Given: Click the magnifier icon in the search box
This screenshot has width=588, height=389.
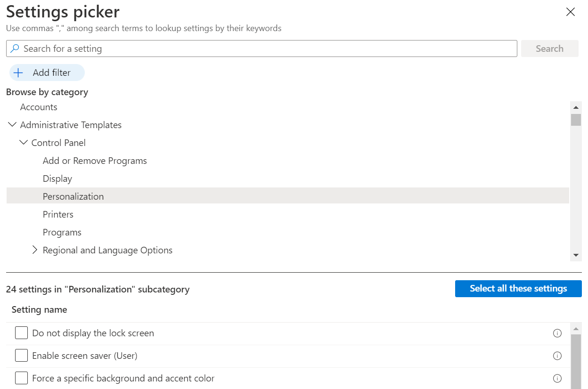Looking at the screenshot, I should click(15, 49).
